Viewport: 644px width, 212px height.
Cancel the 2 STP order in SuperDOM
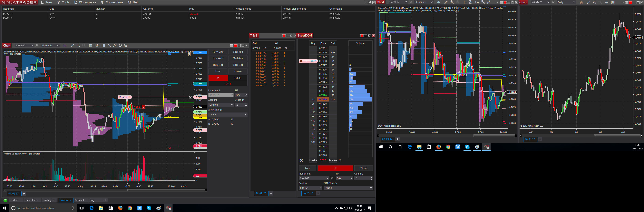tap(301, 61)
